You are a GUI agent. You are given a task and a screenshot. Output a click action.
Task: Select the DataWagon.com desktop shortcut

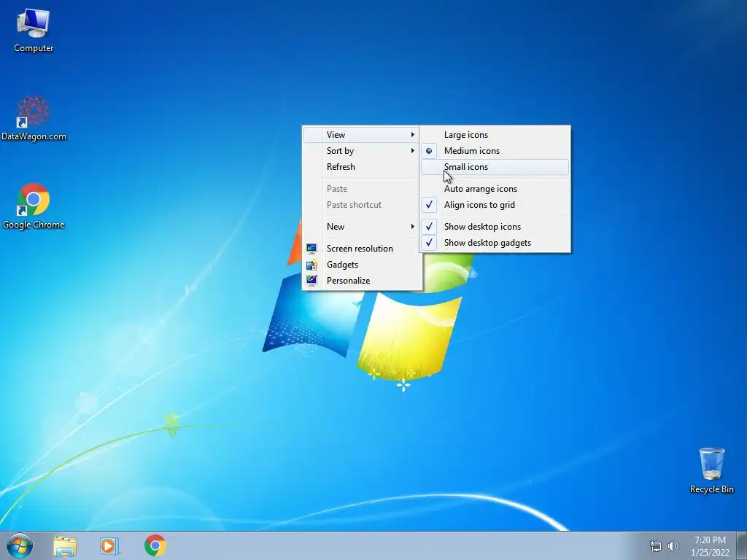tap(34, 118)
